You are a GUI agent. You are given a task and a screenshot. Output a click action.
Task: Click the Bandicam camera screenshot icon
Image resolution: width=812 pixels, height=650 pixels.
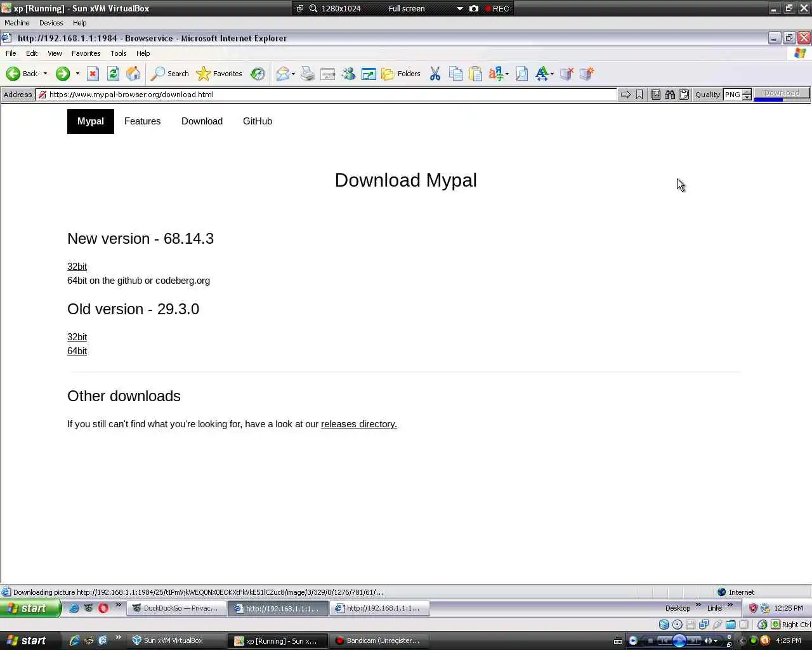pyautogui.click(x=474, y=8)
